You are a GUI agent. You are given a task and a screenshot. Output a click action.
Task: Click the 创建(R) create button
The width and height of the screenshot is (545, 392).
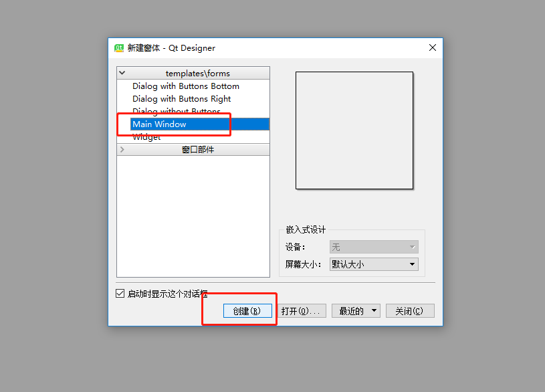tap(247, 310)
